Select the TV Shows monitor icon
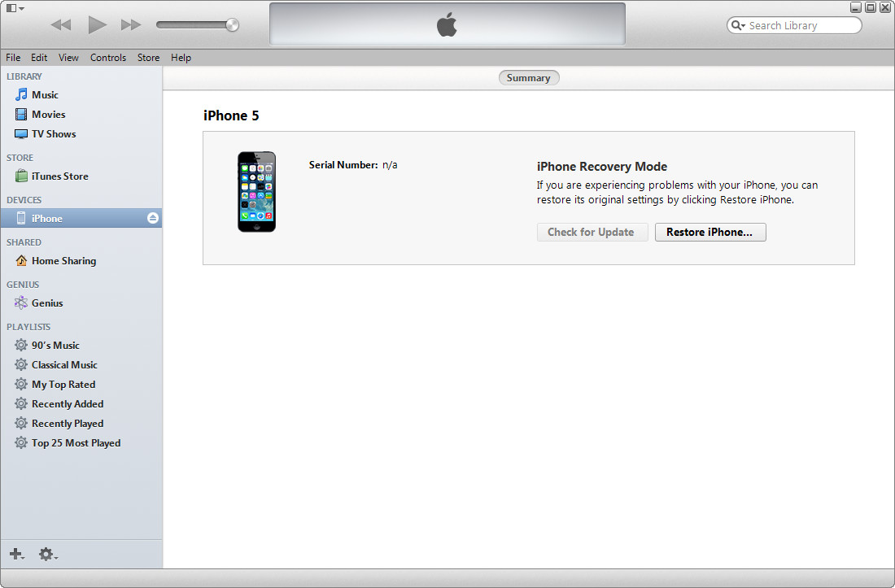Screen dimensions: 895x588 point(21,134)
